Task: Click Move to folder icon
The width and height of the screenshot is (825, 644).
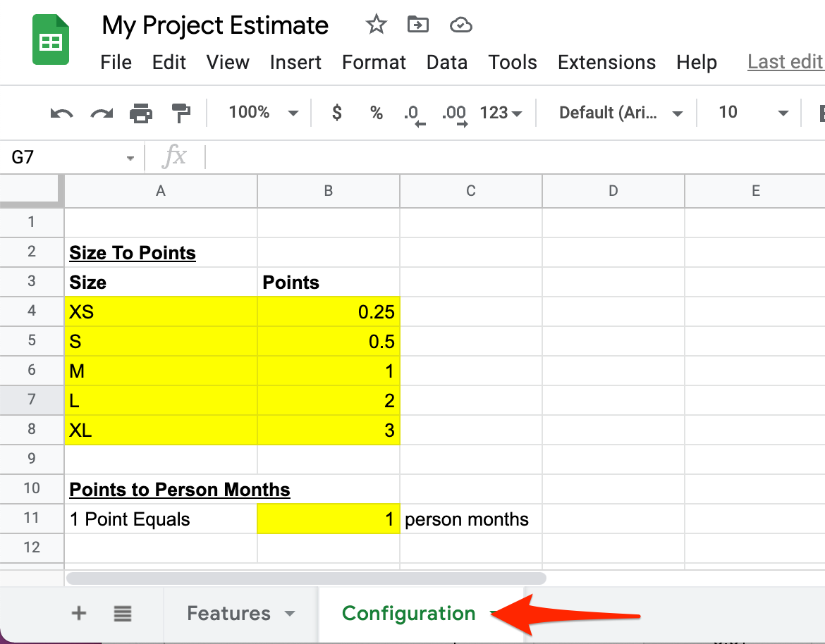Action: (418, 25)
